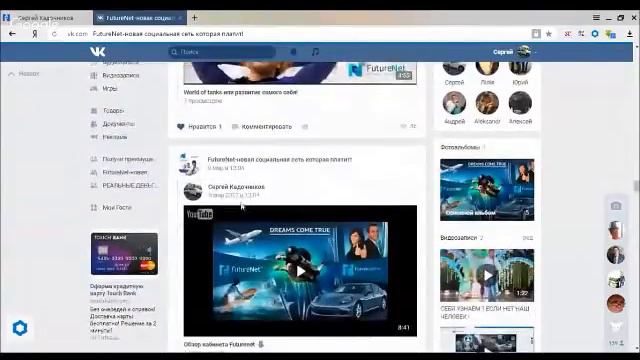Image resolution: width=640 pixels, height=360 pixels.
Task: Switch to the Сергей Кадочников tab
Action: (x=46, y=18)
